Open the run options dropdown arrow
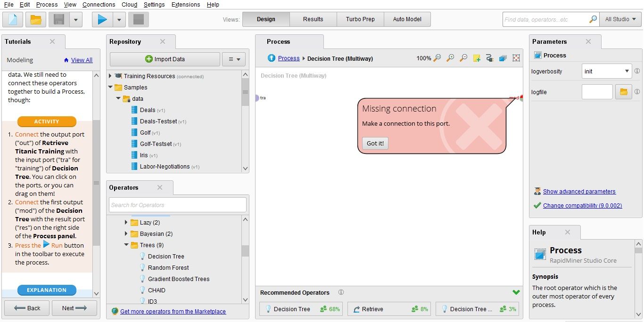Screen dimensions: 644x322 (x=119, y=20)
